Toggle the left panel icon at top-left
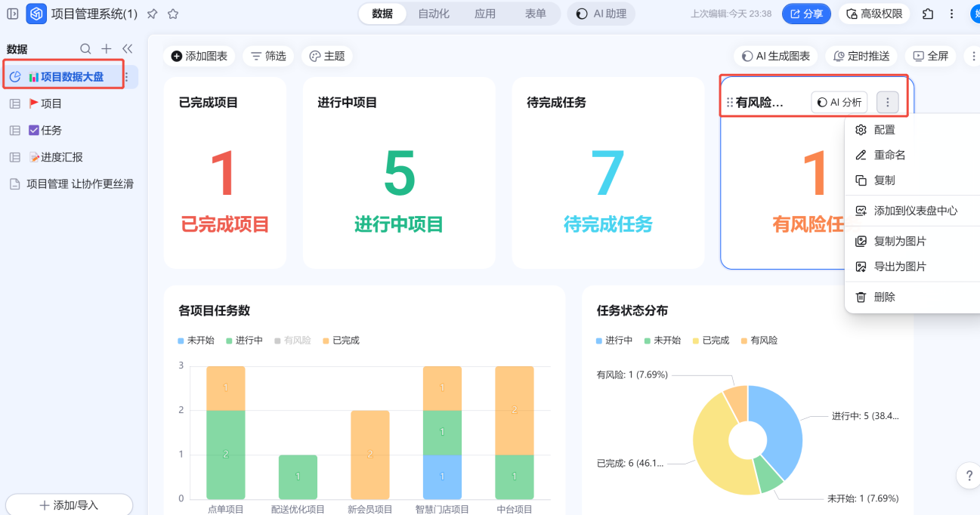Viewport: 980px width, 515px height. coord(13,14)
